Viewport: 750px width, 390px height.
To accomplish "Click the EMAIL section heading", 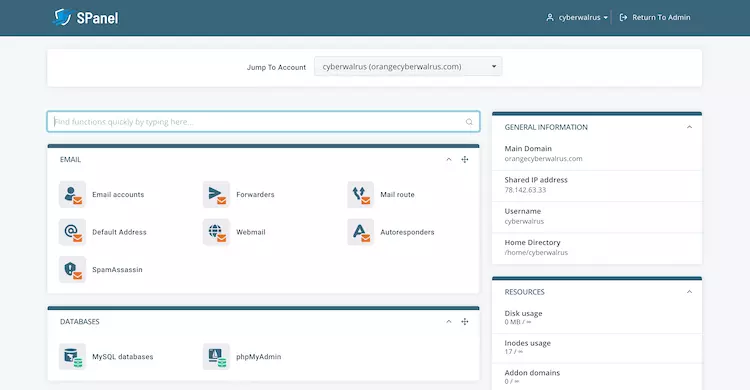I will [70, 159].
